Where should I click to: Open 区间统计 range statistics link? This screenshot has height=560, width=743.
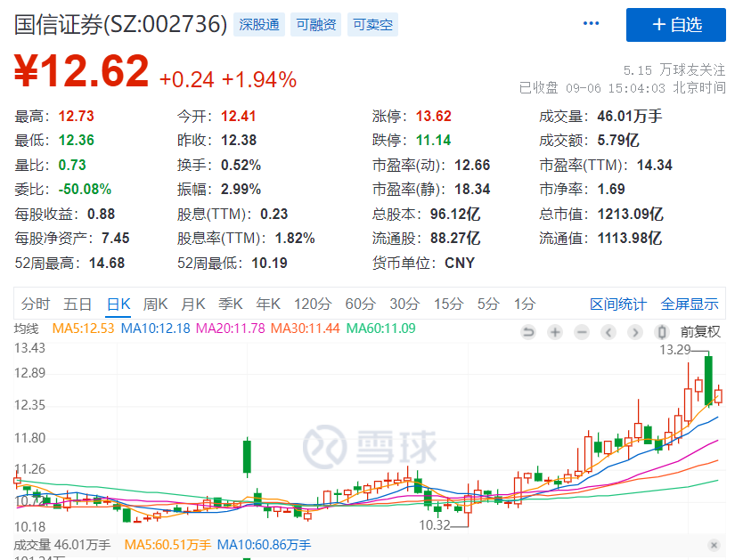tap(618, 304)
